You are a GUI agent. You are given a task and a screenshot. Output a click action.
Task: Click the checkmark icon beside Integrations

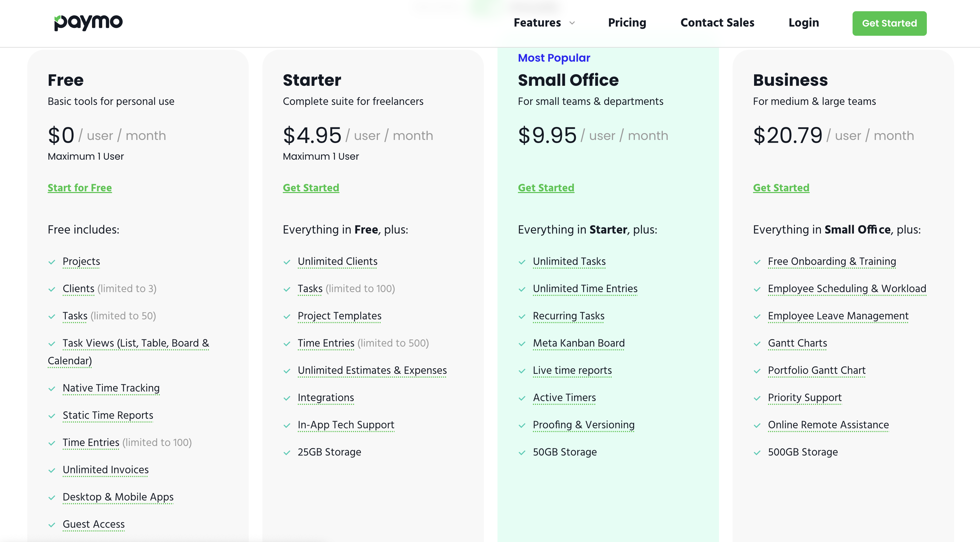pos(287,398)
